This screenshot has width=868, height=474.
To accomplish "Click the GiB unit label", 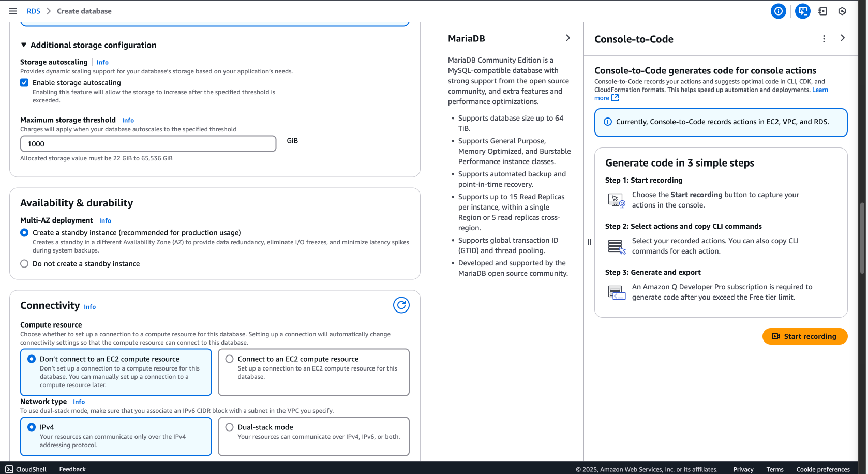I will coord(292,141).
